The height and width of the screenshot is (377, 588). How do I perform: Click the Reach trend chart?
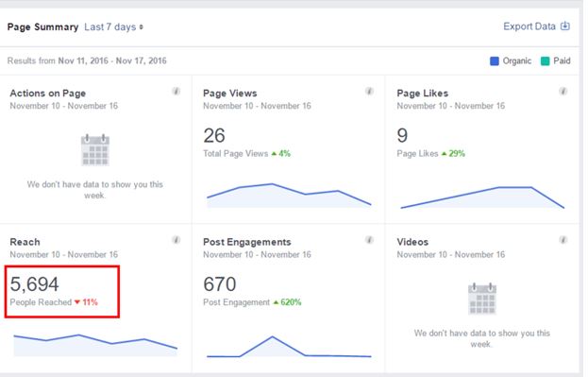tap(95, 345)
